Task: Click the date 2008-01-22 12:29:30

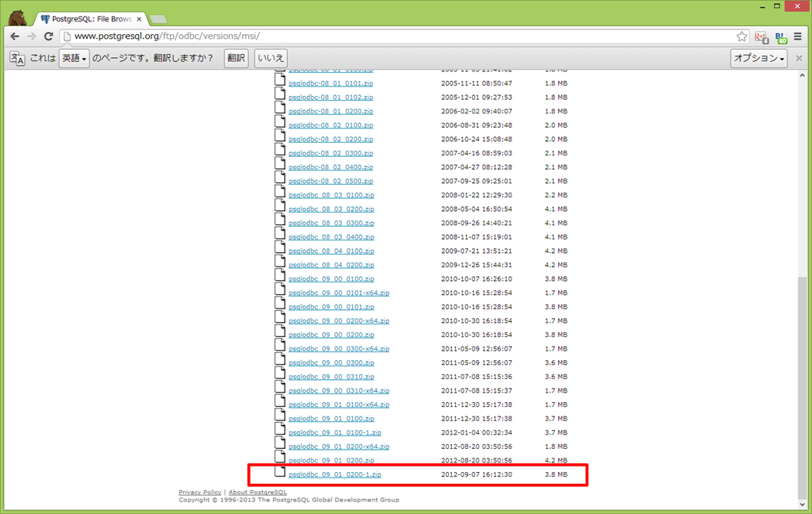Action: click(477, 195)
